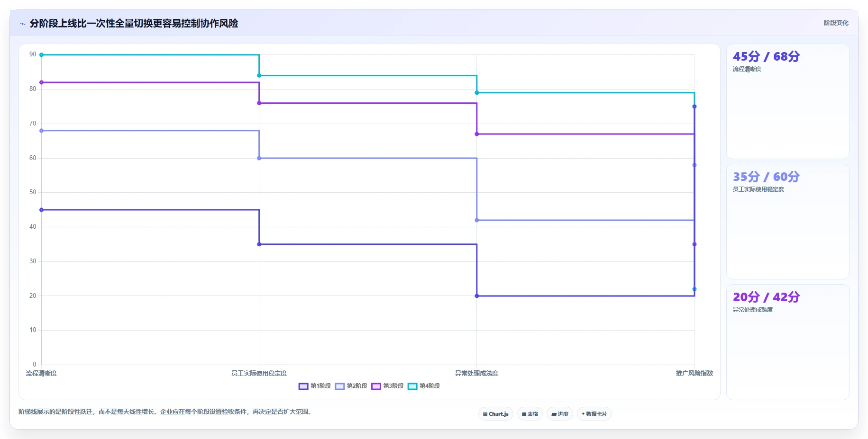
Task: Click 第2阶段 point at 员工实际使用稳定度 (60)
Action: (259, 158)
